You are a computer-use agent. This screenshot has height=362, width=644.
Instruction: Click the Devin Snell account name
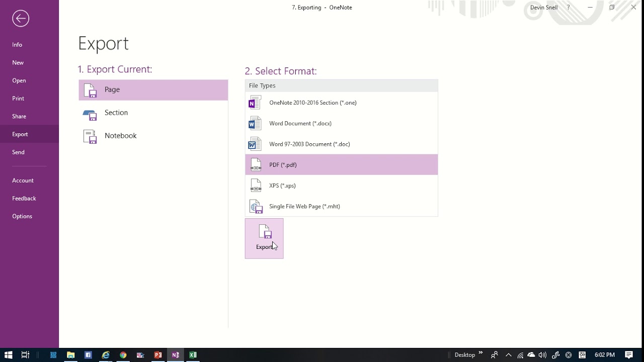click(x=544, y=8)
